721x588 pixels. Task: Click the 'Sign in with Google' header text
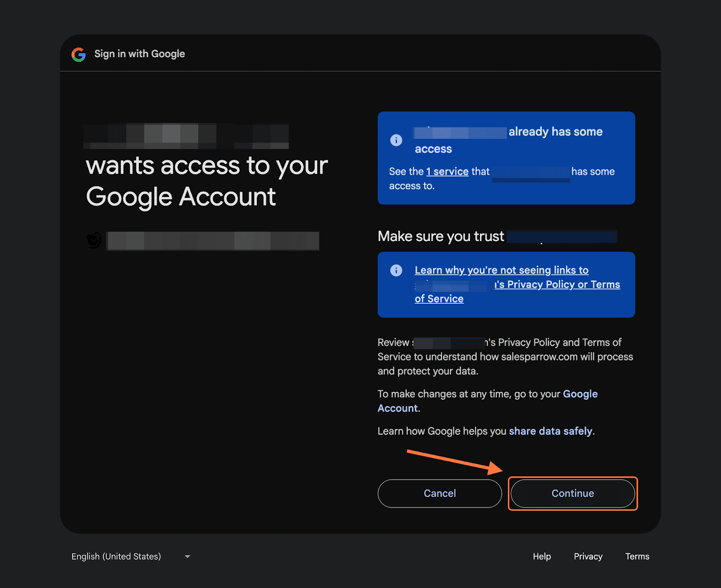pos(140,54)
